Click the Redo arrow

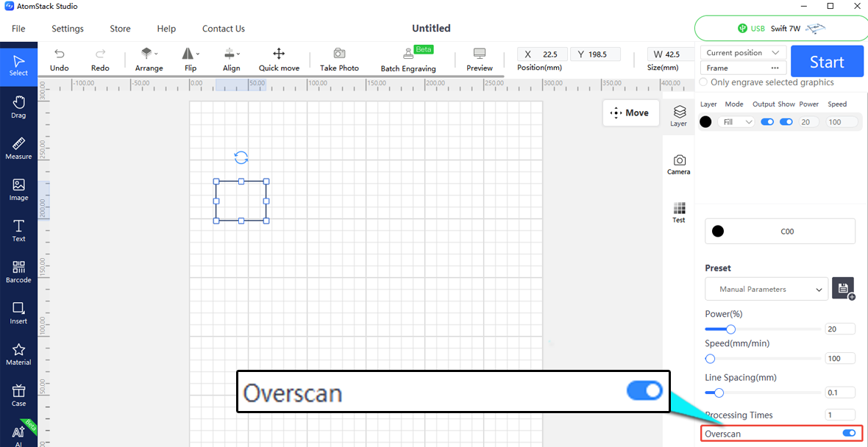pos(100,60)
